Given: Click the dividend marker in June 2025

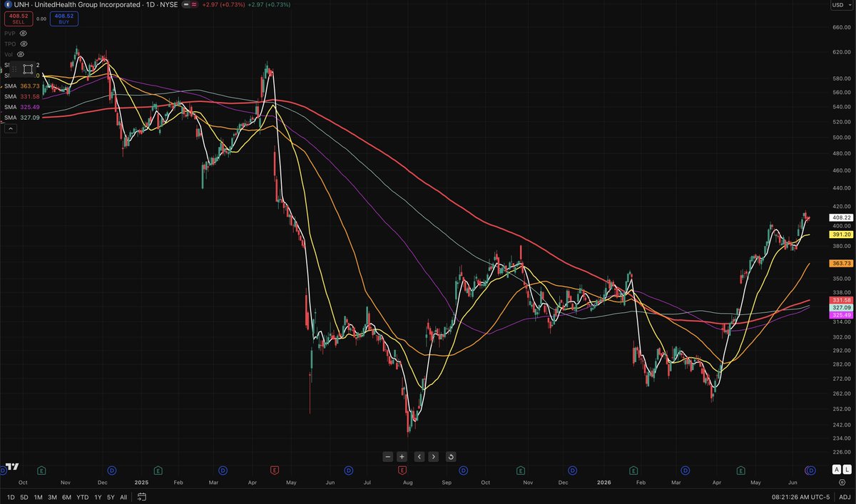Looking at the screenshot, I should (348, 470).
